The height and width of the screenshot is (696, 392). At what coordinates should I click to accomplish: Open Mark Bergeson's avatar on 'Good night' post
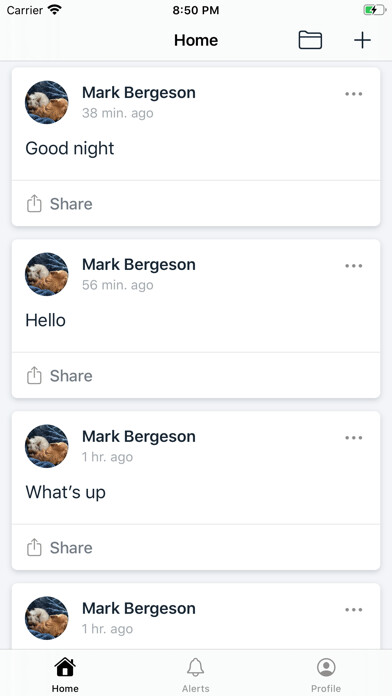[47, 102]
